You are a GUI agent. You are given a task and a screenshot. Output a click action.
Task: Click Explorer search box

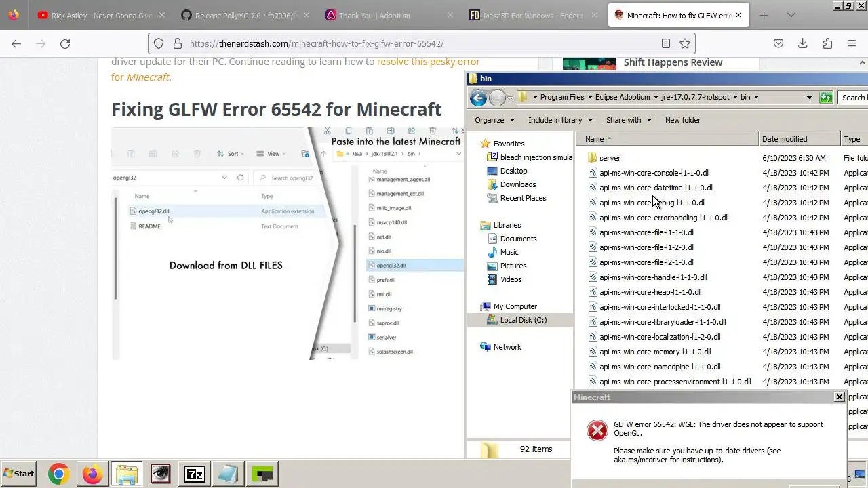click(852, 98)
